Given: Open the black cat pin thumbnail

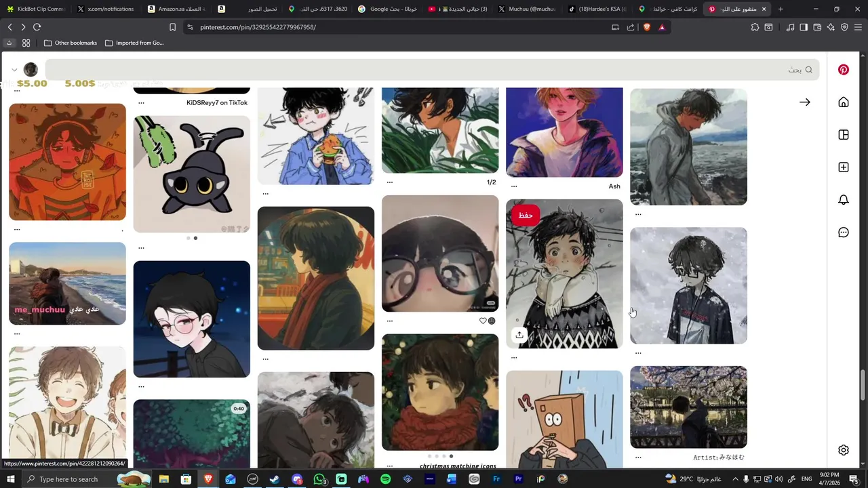Looking at the screenshot, I should 192,174.
